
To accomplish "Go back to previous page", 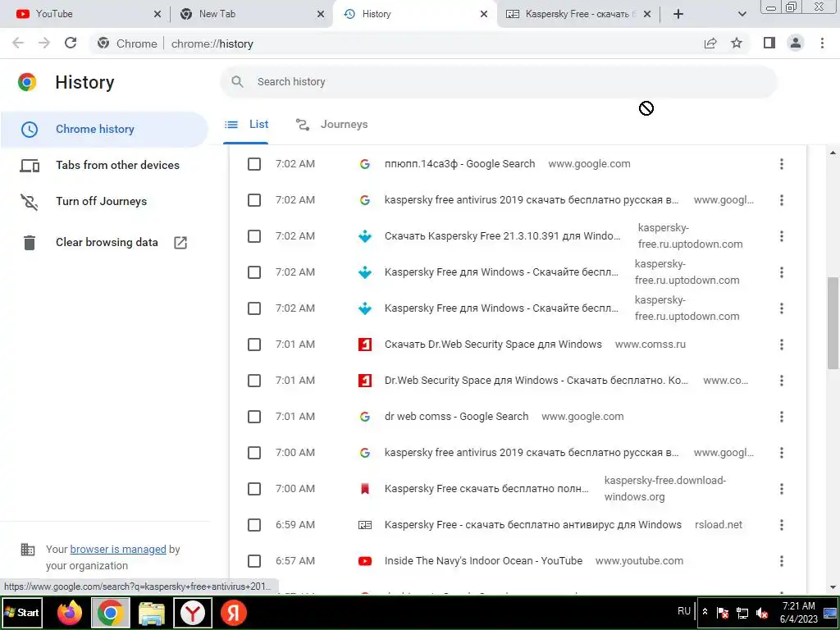I will pos(18,43).
